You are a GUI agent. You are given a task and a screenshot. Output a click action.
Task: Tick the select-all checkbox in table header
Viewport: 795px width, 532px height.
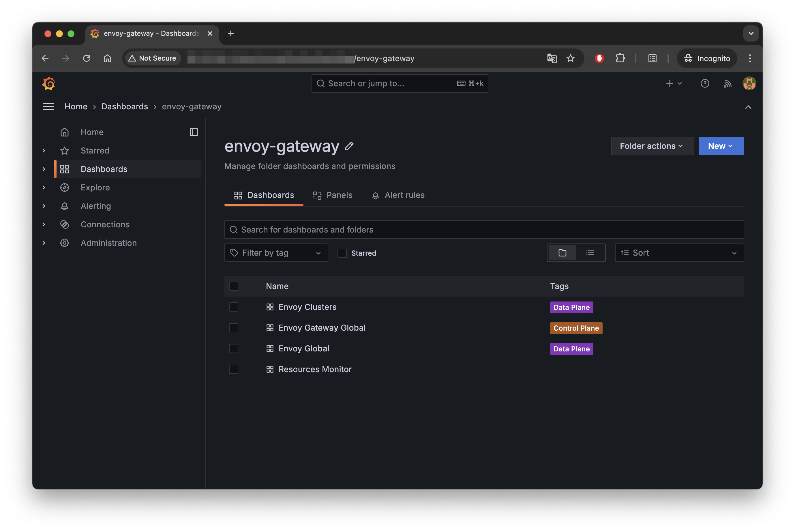(x=234, y=286)
